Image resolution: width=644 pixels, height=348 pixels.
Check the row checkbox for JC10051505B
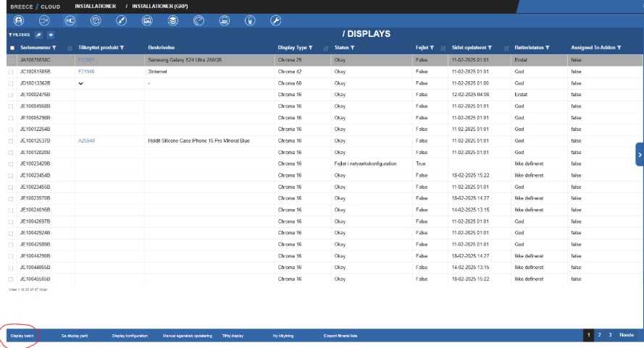coord(11,72)
